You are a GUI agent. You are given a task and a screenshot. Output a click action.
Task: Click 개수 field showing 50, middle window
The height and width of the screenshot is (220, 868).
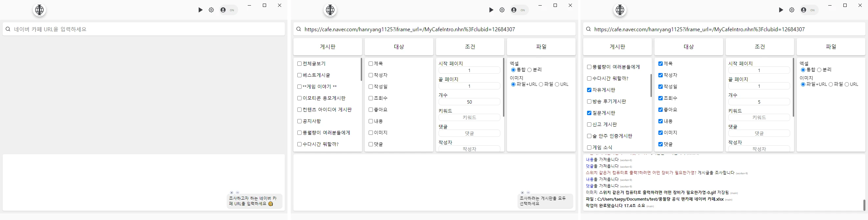pos(469,102)
